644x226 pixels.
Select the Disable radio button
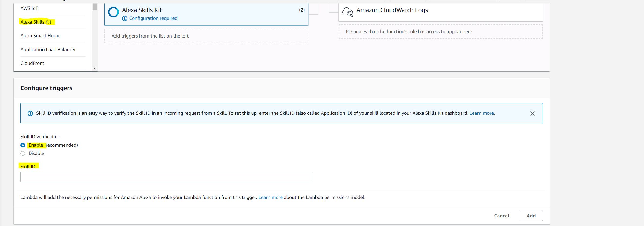click(23, 154)
